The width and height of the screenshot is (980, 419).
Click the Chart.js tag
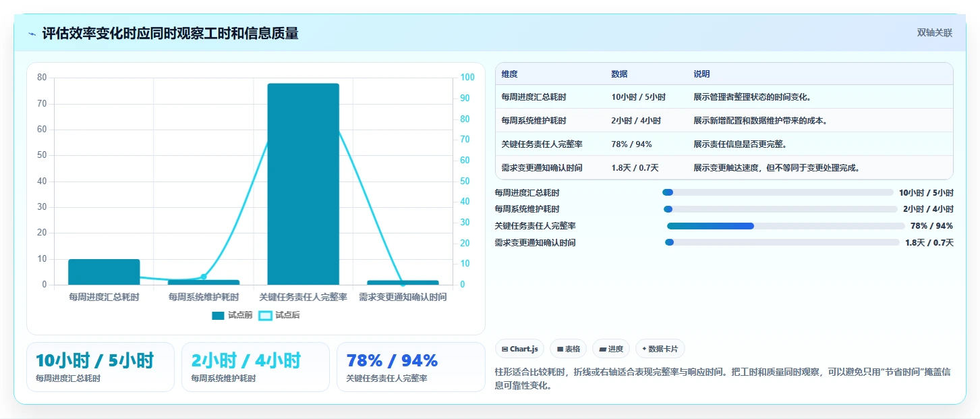point(519,349)
